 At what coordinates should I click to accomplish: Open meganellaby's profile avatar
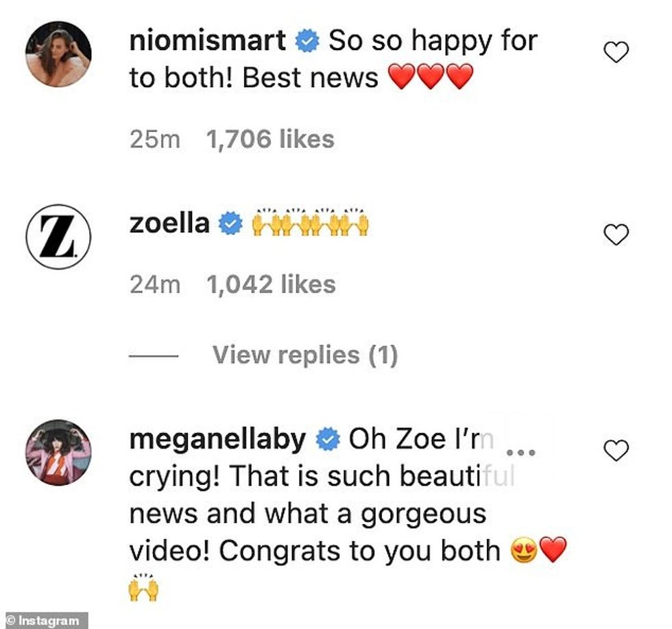pos(58,451)
